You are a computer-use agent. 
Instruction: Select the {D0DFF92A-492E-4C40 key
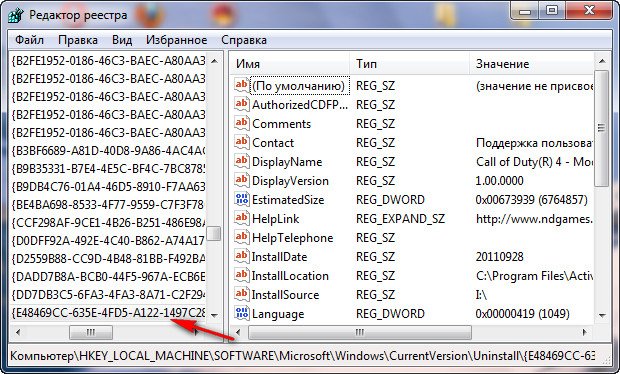pyautogui.click(x=109, y=240)
